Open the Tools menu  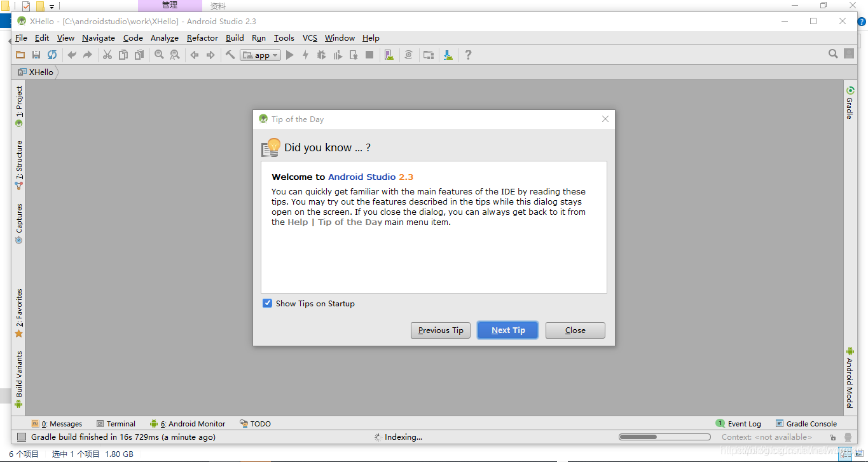coord(284,38)
